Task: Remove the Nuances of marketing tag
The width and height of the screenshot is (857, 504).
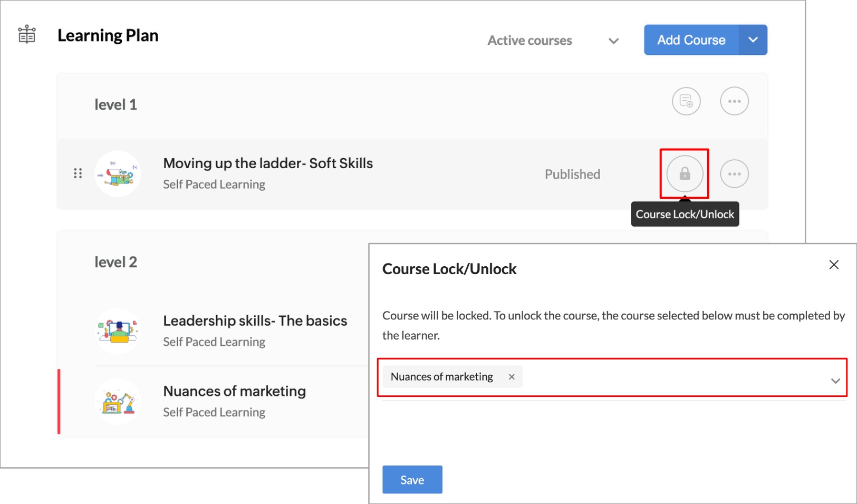Action: click(512, 377)
